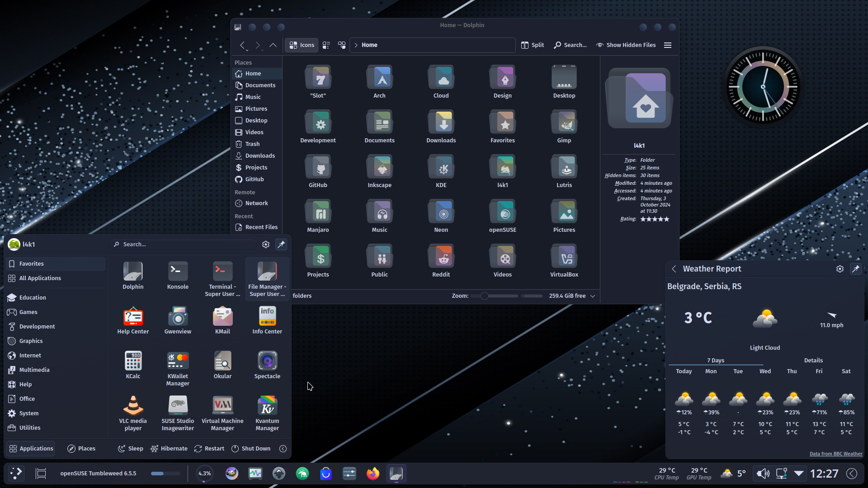868x488 pixels.
Task: Expand more power options in launcher
Action: [x=283, y=449]
